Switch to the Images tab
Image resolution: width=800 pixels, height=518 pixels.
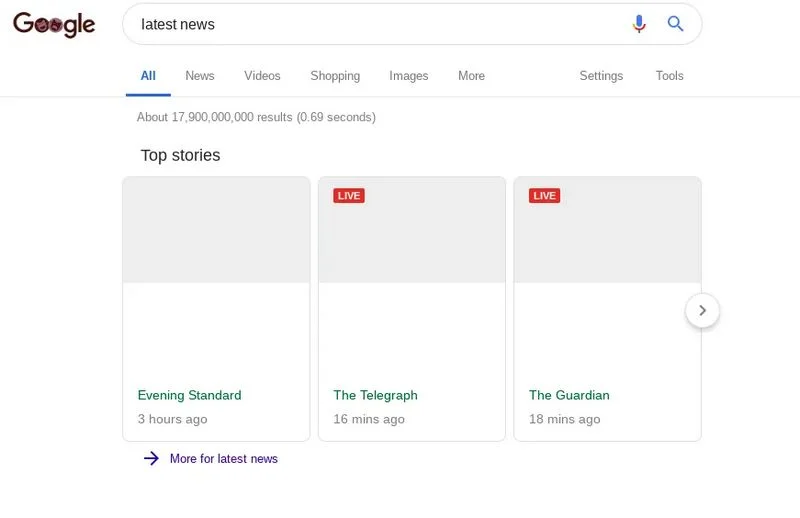tap(409, 76)
